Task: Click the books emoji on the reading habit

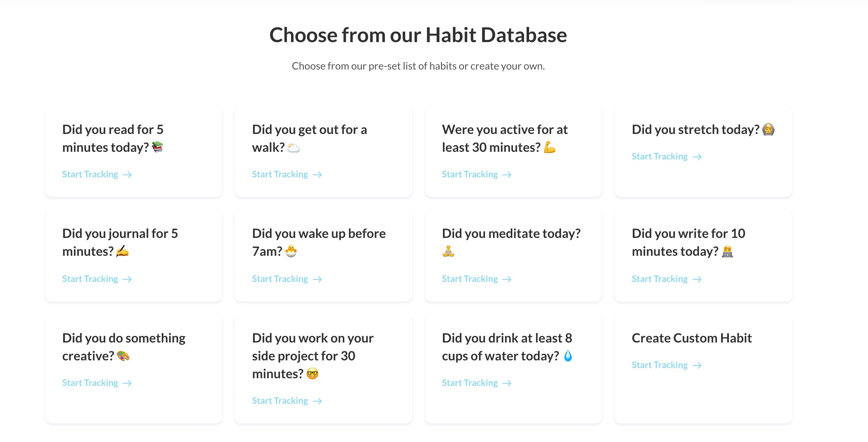Action: point(157,147)
